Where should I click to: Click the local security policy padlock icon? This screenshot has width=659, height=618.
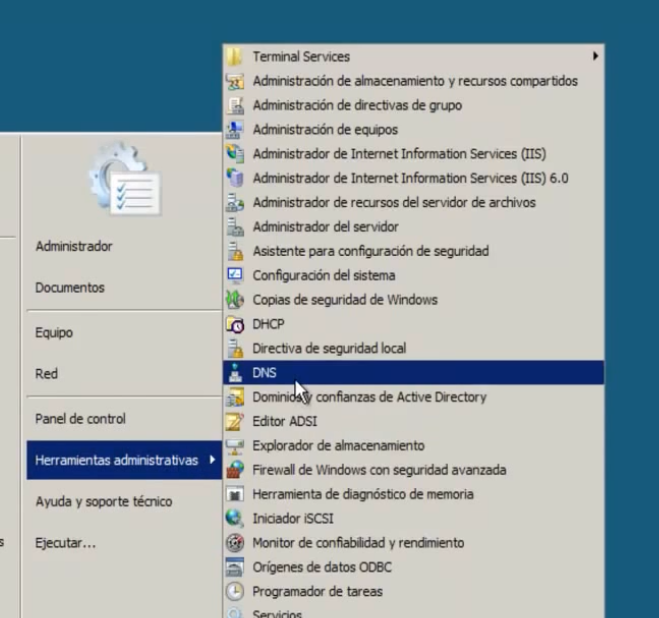(235, 349)
